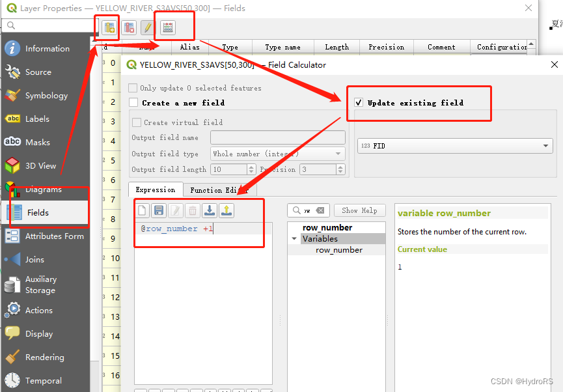
Task: Select the Fields section
Action: [x=46, y=212]
